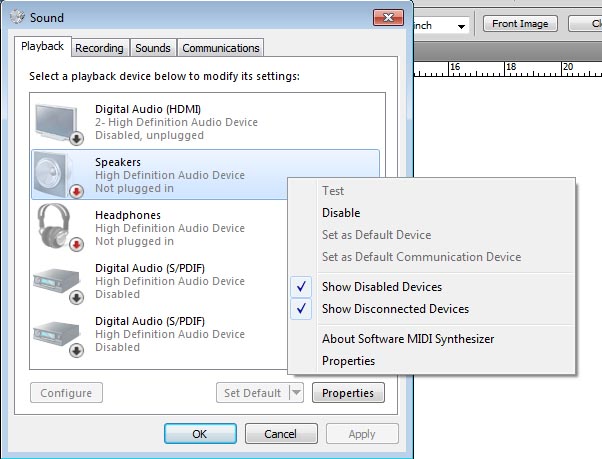Expand the Set Default dropdown arrow

tap(296, 393)
